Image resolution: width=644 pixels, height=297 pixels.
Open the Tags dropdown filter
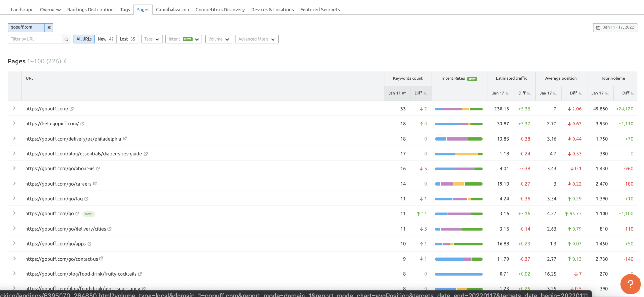click(x=152, y=39)
